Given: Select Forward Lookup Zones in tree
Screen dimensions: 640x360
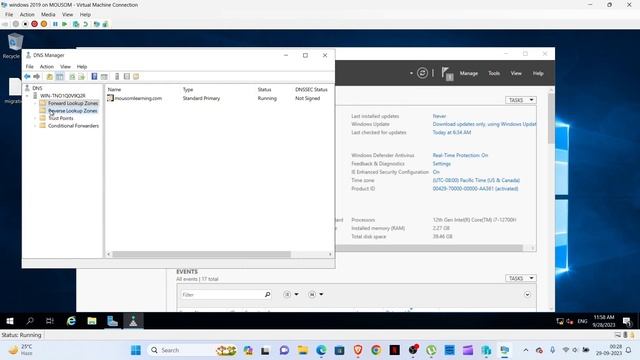Looking at the screenshot, I should [73, 103].
